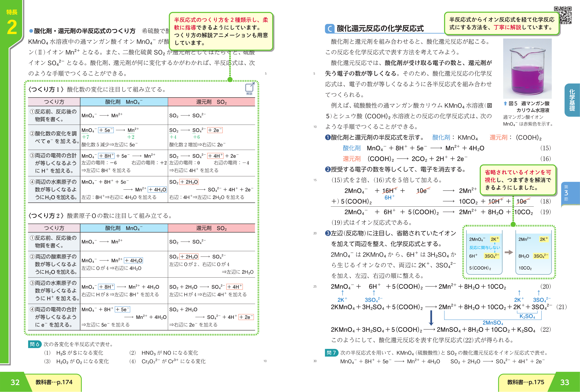The image size is (580, 392).
Task: Click the QR code at top right
Action: pyautogui.click(x=562, y=15)
